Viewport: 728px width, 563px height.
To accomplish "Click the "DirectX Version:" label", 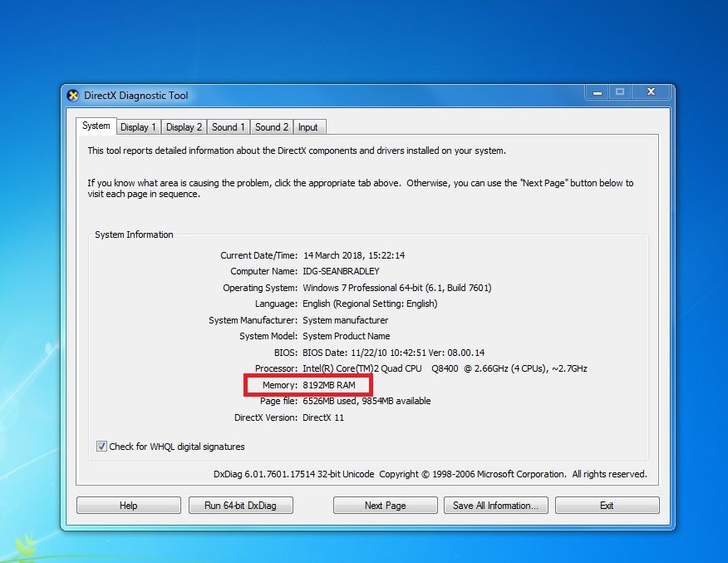I will point(266,417).
